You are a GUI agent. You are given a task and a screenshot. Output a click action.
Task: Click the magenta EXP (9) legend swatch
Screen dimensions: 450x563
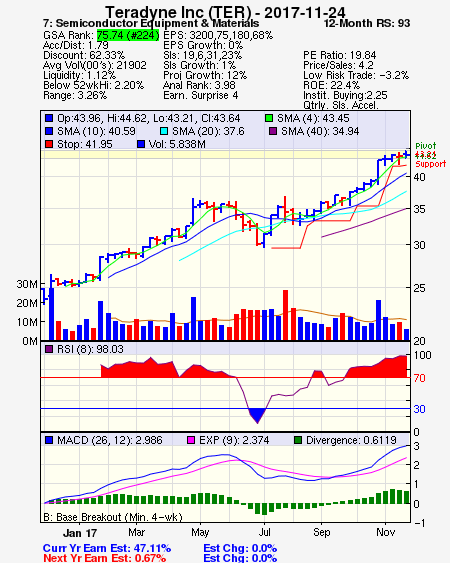[x=191, y=440]
